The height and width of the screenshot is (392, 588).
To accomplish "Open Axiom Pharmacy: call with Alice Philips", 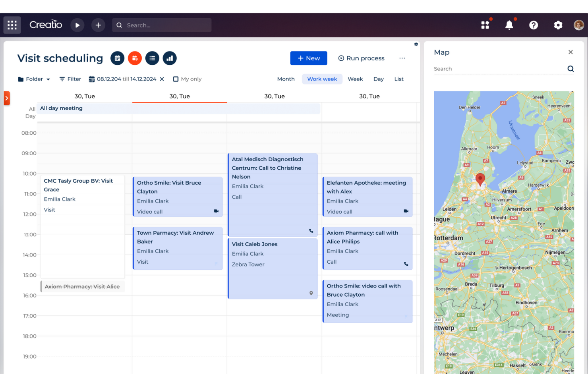I will (367, 248).
